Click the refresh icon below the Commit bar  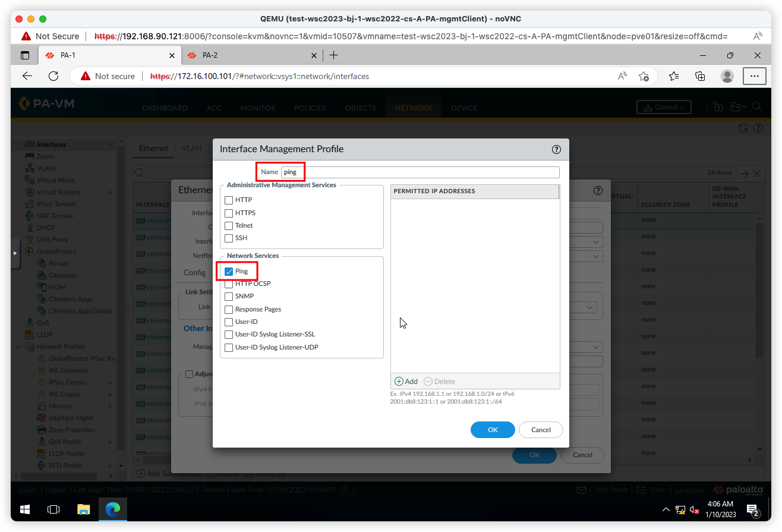743,128
